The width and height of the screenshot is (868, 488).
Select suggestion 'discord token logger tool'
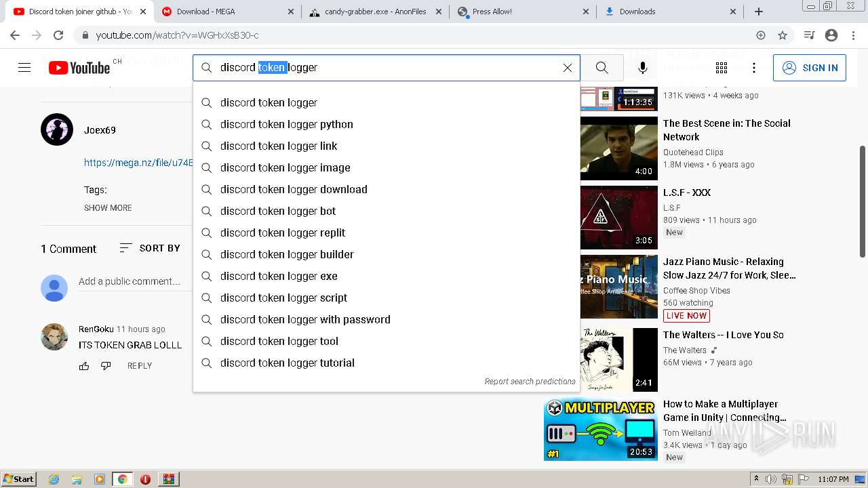[387, 341]
